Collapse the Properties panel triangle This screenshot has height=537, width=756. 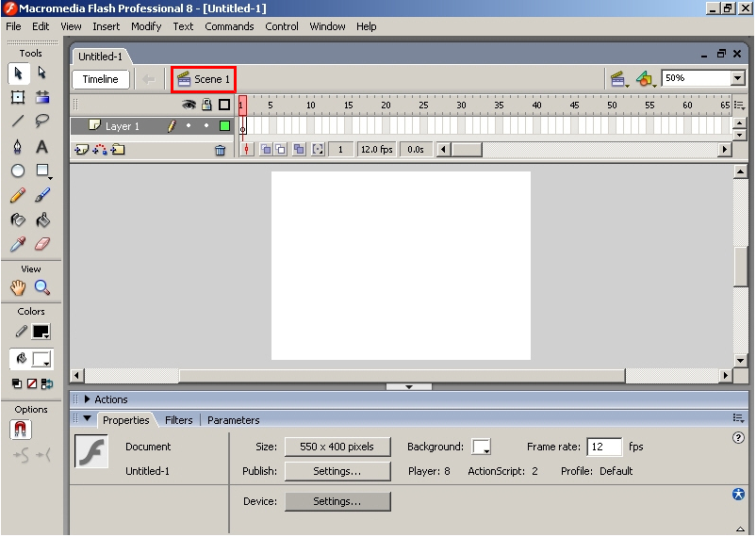(88, 418)
